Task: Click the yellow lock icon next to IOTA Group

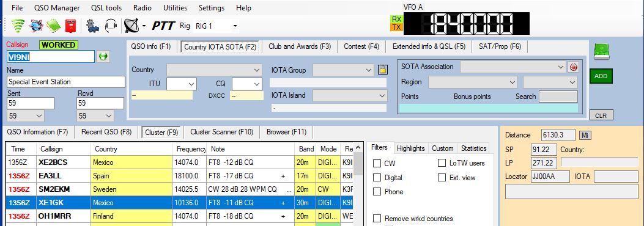Action: point(382,70)
